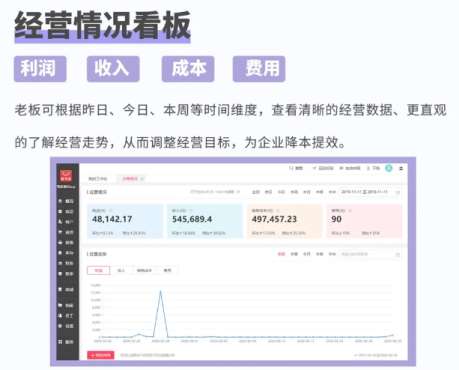Click the large 成本 purple tag
This screenshot has width=459, height=370.
(x=188, y=69)
